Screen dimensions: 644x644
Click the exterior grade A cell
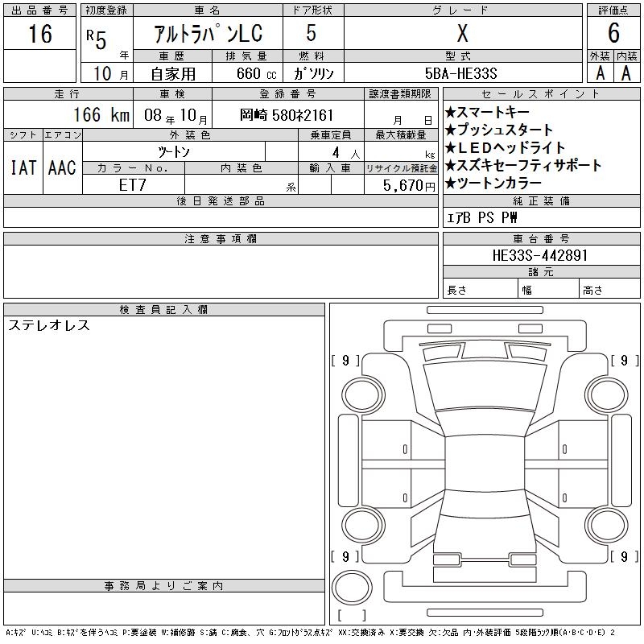(600, 72)
